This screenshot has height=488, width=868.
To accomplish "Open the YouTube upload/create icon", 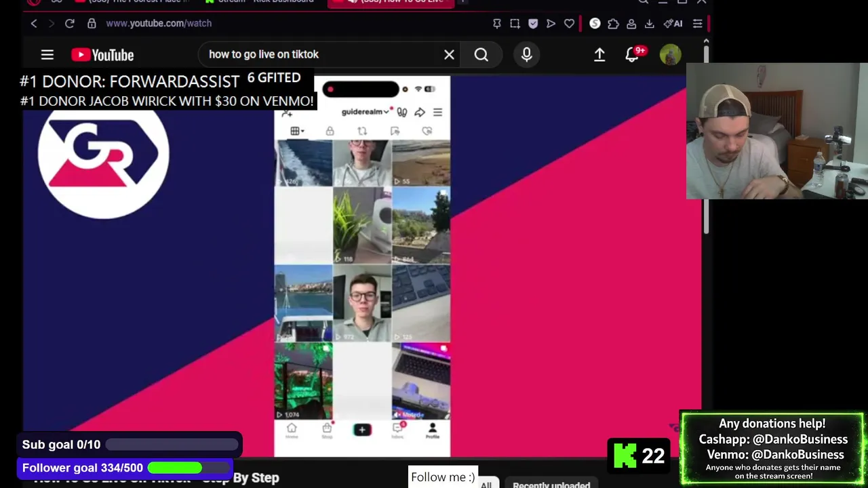I will 599,55.
